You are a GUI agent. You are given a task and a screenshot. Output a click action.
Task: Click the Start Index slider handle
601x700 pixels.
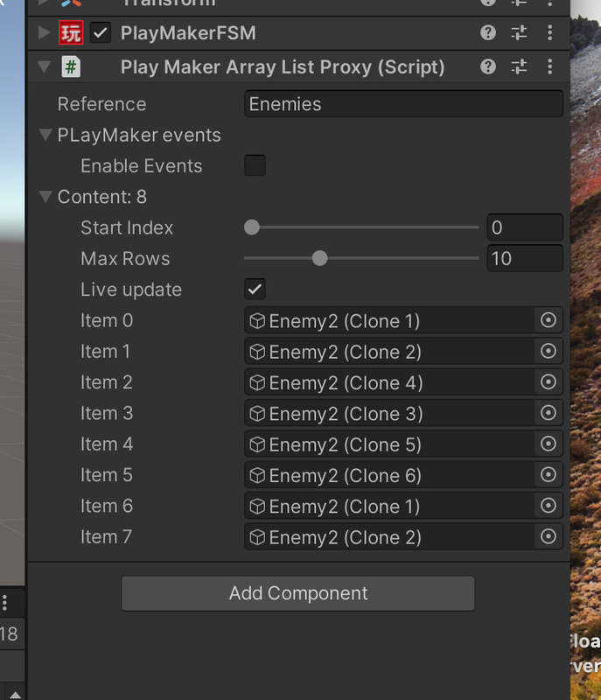(x=252, y=227)
